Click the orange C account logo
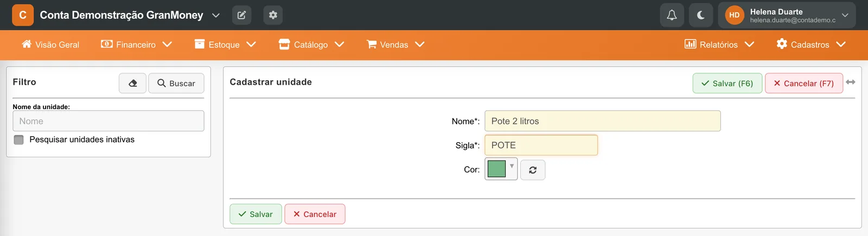Viewport: 868px width, 236px height. click(23, 15)
